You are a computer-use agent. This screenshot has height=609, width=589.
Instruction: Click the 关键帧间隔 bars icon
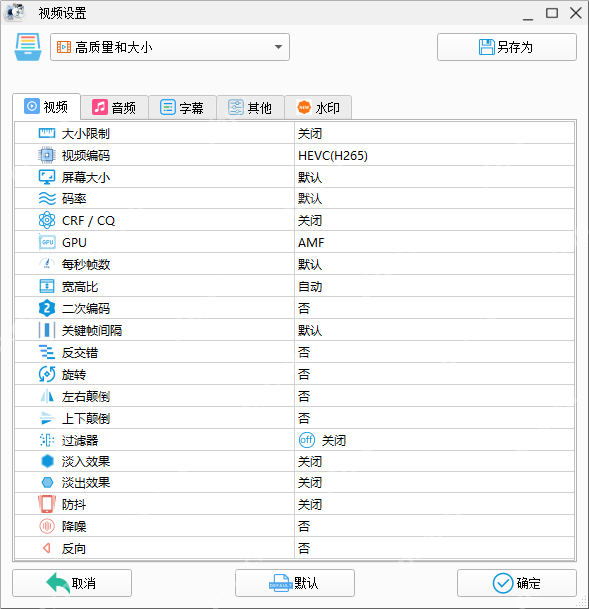click(47, 330)
